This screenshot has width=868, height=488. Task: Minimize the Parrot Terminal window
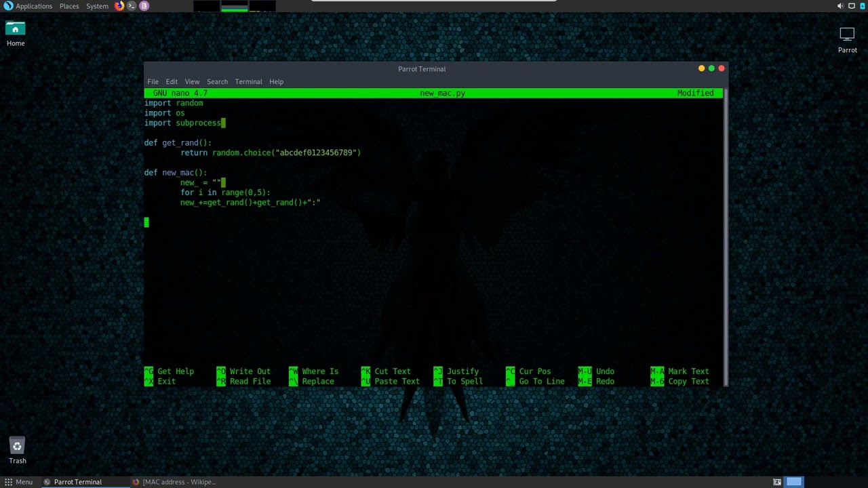tap(701, 68)
